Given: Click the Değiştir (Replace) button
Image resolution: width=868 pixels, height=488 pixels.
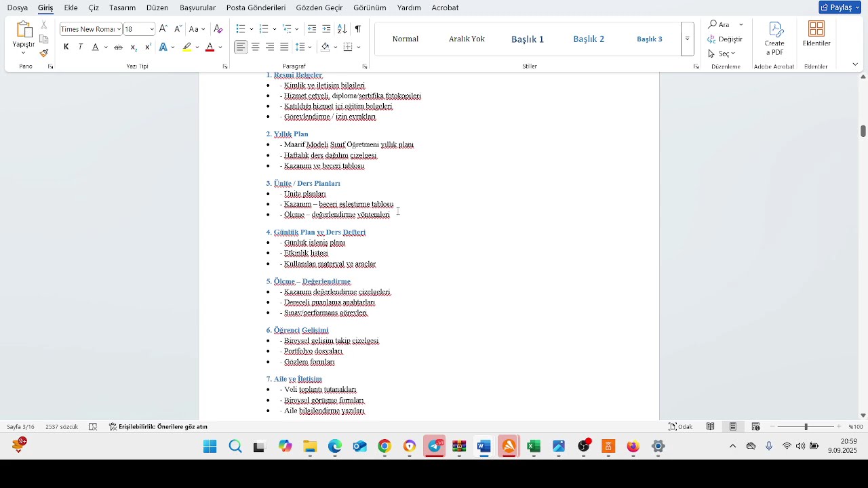Looking at the screenshot, I should (725, 39).
